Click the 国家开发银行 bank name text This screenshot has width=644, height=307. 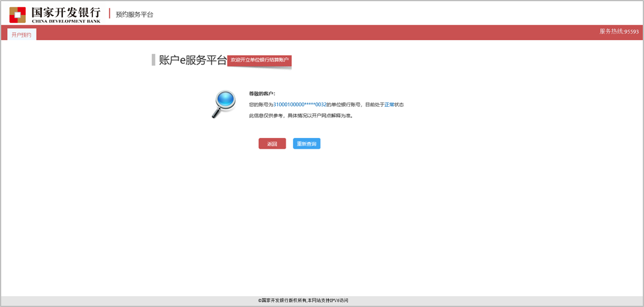pos(66,11)
